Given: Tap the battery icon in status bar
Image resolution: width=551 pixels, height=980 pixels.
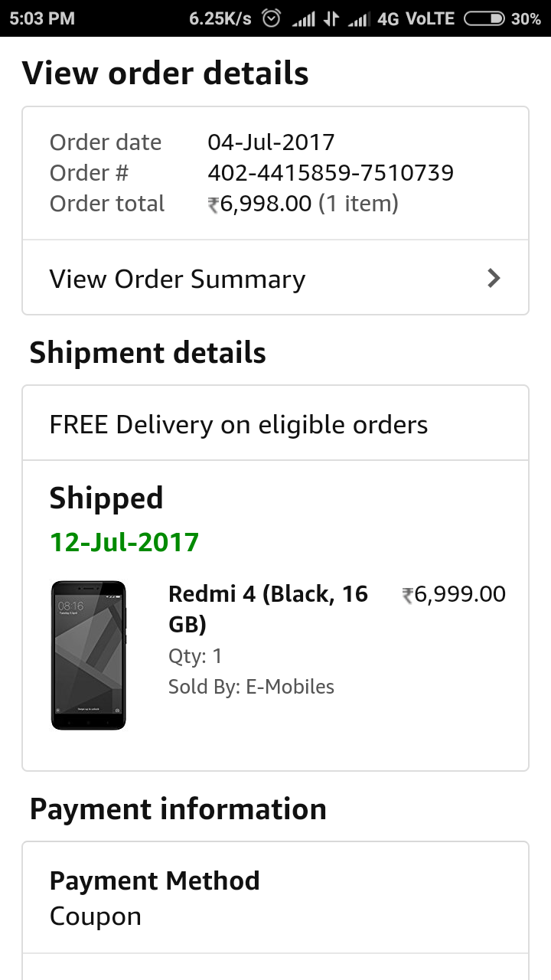Looking at the screenshot, I should (x=484, y=18).
